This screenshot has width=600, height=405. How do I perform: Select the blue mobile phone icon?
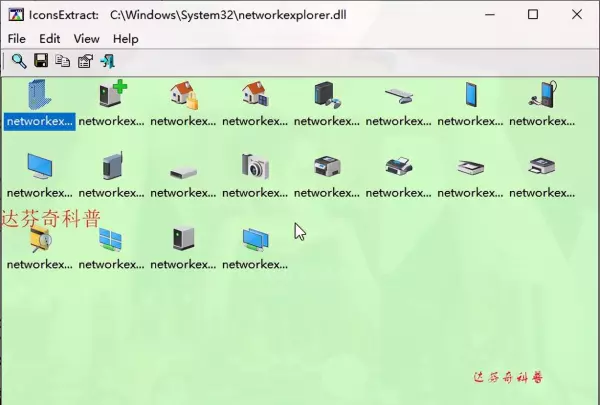click(471, 95)
